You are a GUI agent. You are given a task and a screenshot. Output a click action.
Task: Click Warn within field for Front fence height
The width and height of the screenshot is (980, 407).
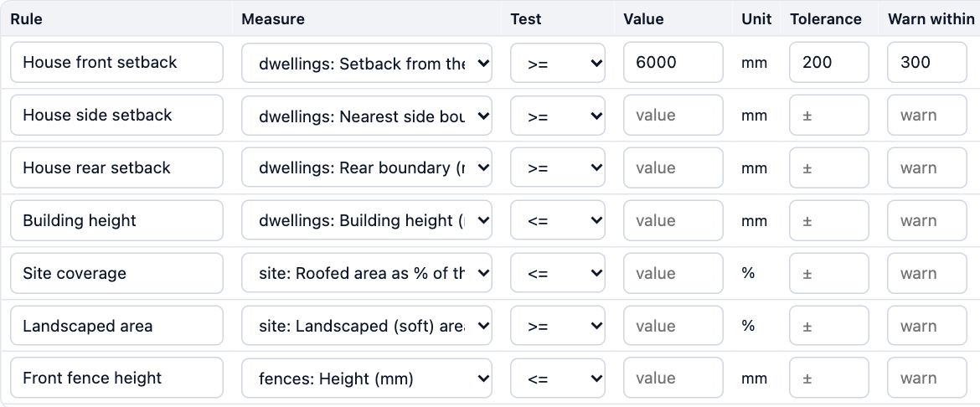click(927, 379)
